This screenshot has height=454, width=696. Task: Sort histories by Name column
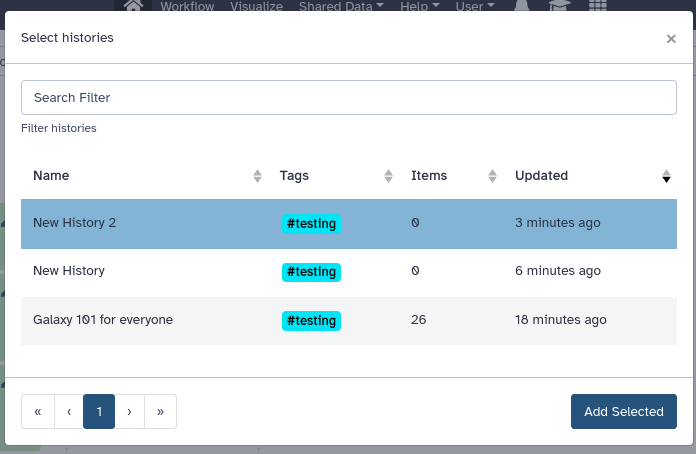(257, 176)
